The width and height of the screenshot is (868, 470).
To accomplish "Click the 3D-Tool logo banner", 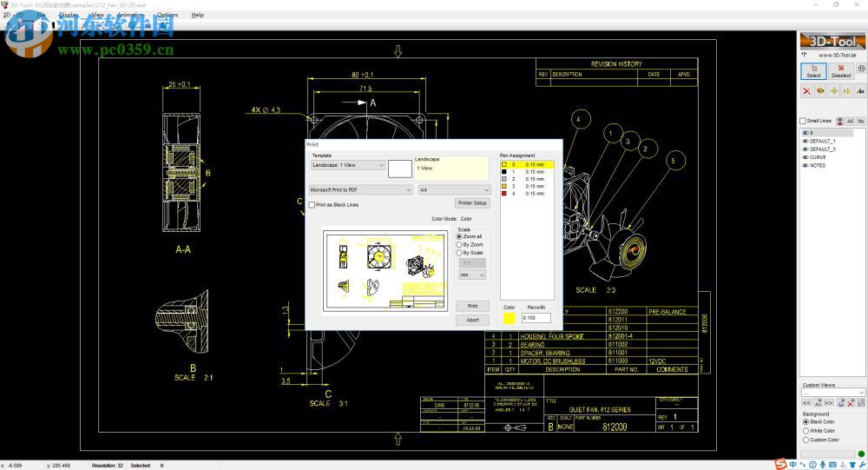I will pos(832,41).
